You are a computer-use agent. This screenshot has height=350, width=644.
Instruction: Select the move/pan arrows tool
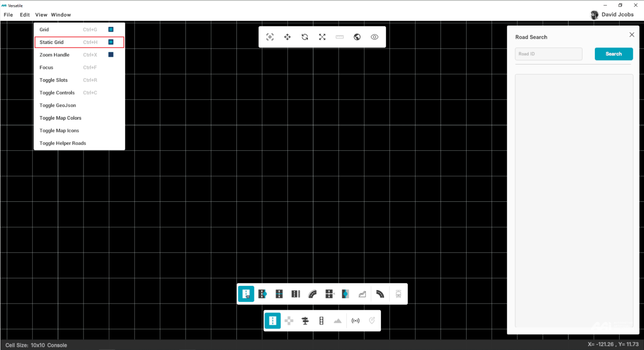click(287, 37)
